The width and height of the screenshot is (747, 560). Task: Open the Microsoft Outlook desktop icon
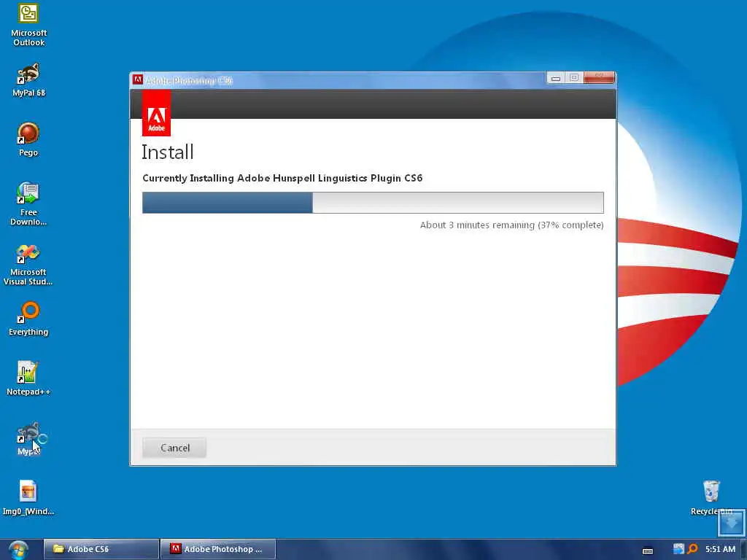(x=28, y=25)
